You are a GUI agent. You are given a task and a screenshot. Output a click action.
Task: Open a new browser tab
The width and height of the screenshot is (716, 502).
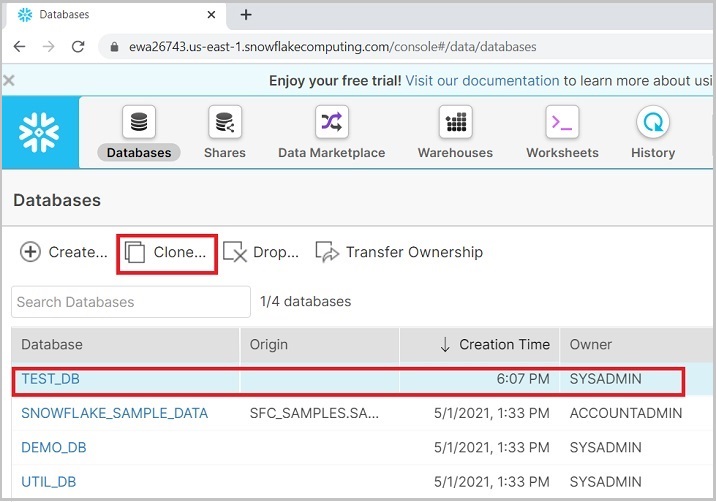click(x=246, y=15)
